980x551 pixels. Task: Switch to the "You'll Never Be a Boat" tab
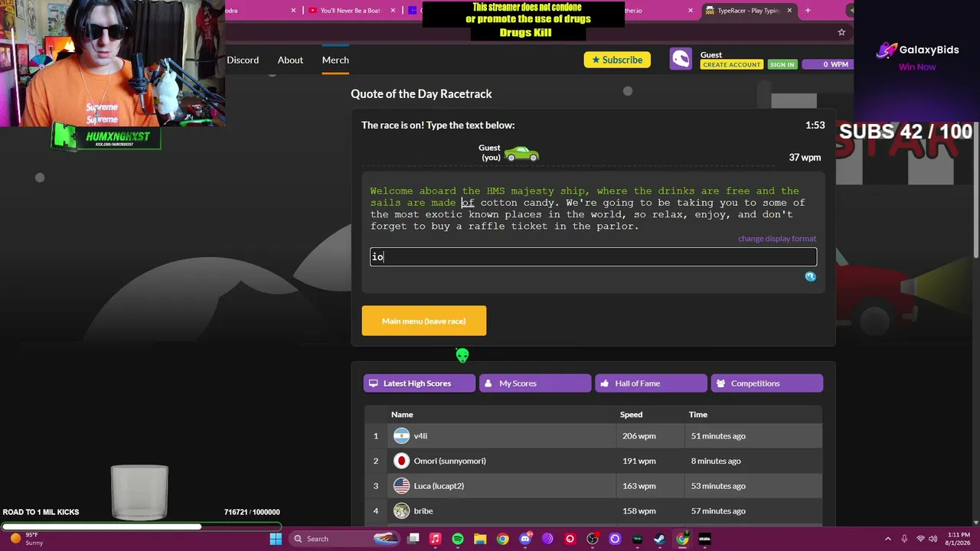tap(350, 11)
